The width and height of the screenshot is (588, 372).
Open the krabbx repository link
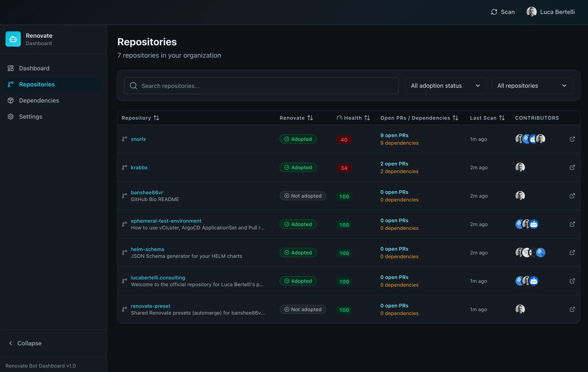click(139, 167)
